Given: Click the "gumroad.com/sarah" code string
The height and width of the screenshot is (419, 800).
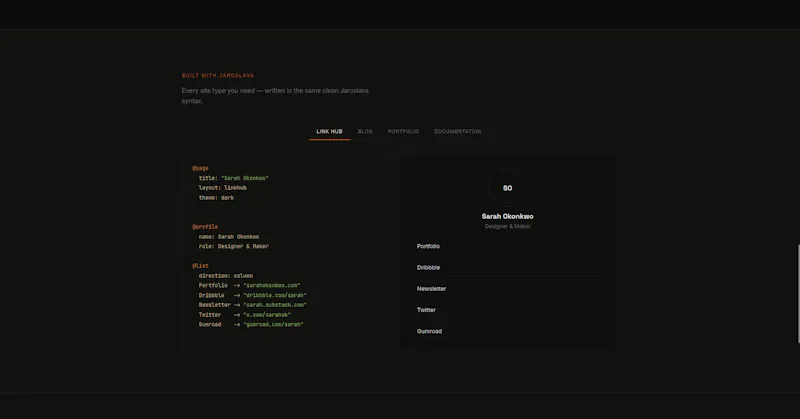Looking at the screenshot, I should 273,325.
